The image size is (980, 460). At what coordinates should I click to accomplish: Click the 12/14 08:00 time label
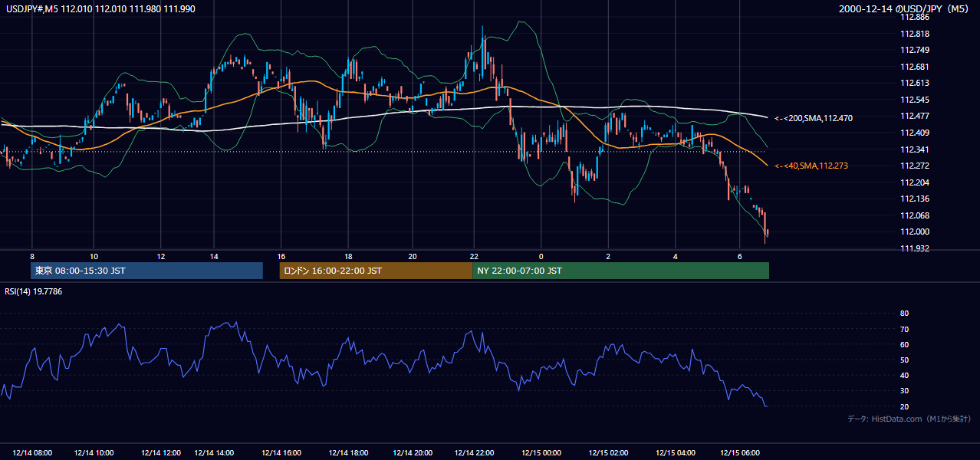[32, 452]
